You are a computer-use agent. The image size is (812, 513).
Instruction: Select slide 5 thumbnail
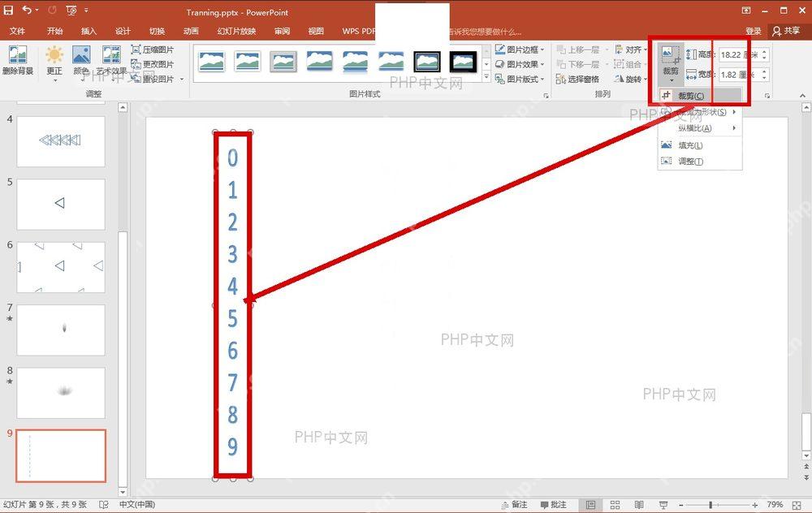(x=61, y=205)
